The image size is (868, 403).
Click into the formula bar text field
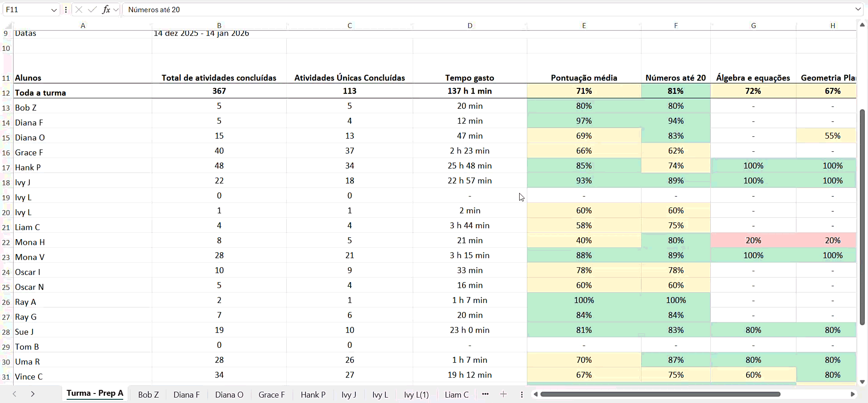tap(453, 10)
